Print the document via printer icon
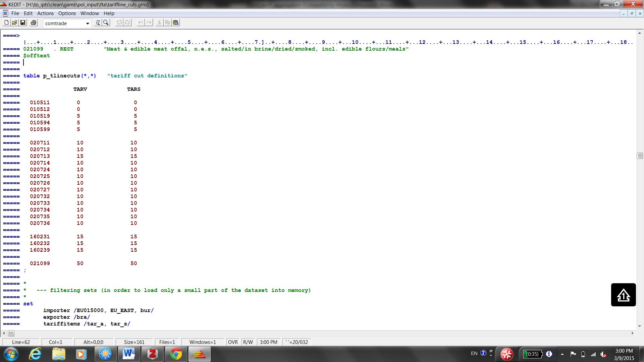 click(34, 22)
